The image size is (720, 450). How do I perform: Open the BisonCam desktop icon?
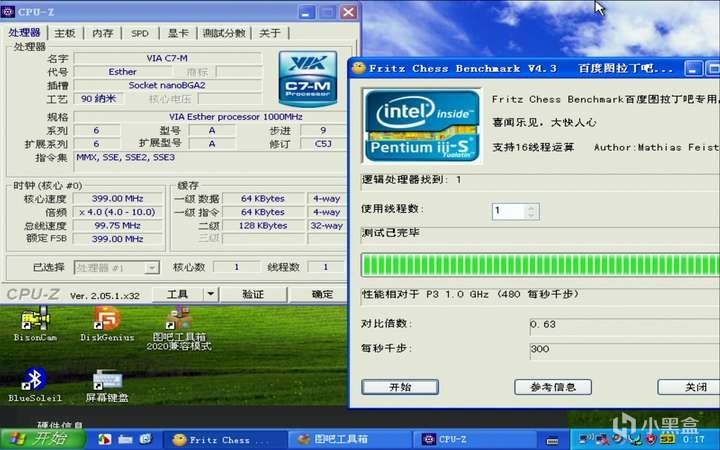(x=35, y=324)
